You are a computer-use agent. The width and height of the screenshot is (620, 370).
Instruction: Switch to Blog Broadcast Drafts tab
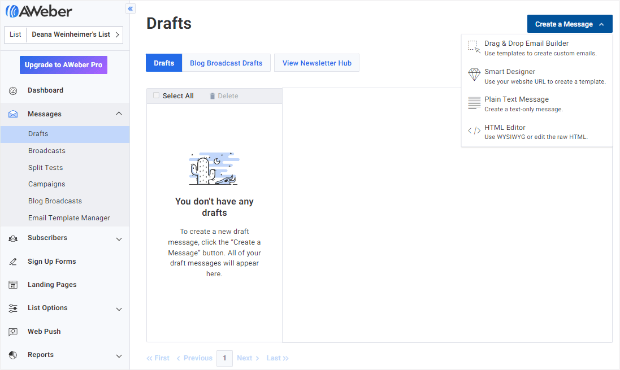pyautogui.click(x=226, y=63)
